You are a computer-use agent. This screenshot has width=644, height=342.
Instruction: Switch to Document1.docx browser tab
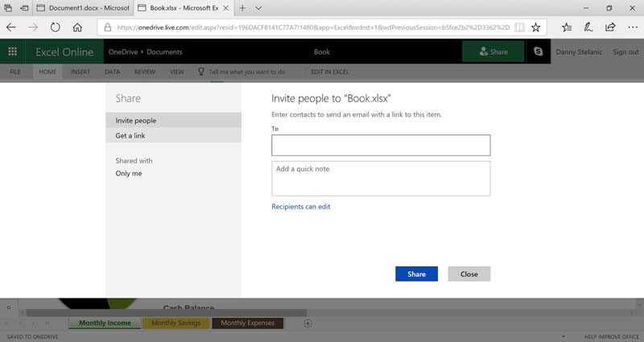84,8
